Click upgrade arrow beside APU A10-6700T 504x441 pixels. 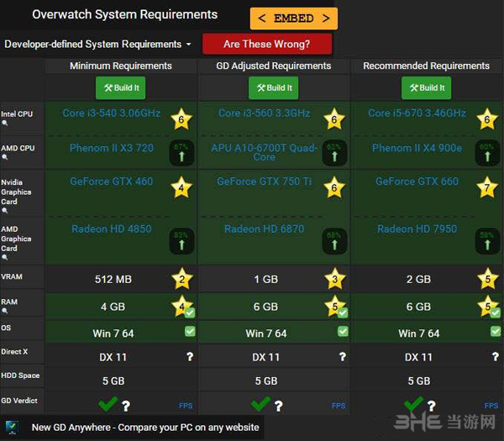334,153
